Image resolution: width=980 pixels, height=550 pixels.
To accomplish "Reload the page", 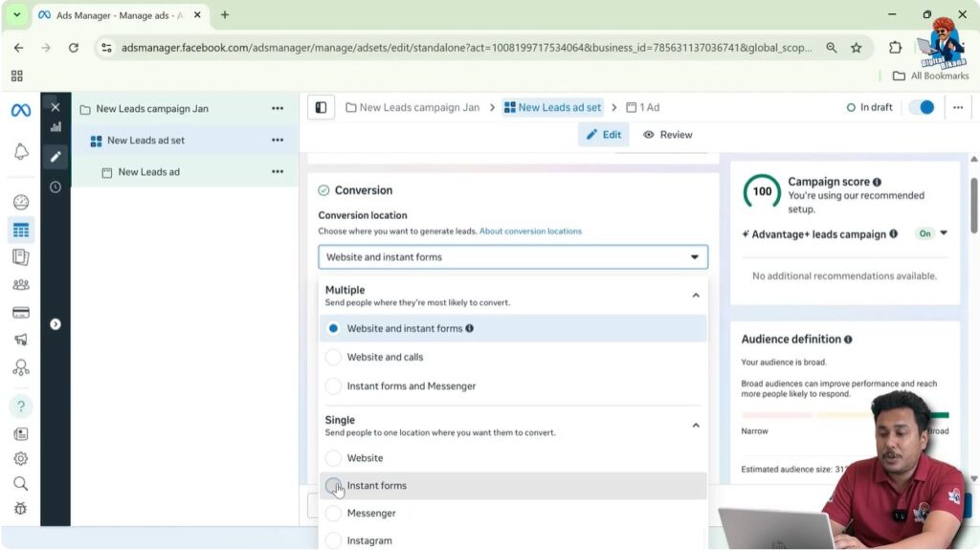I will click(73, 48).
